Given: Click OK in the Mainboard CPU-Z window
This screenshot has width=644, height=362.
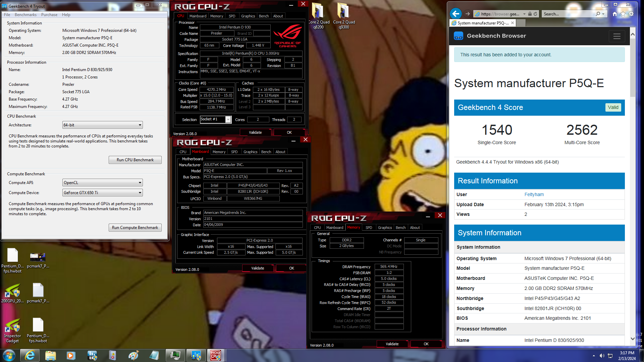Looking at the screenshot, I should pyautogui.click(x=291, y=268).
